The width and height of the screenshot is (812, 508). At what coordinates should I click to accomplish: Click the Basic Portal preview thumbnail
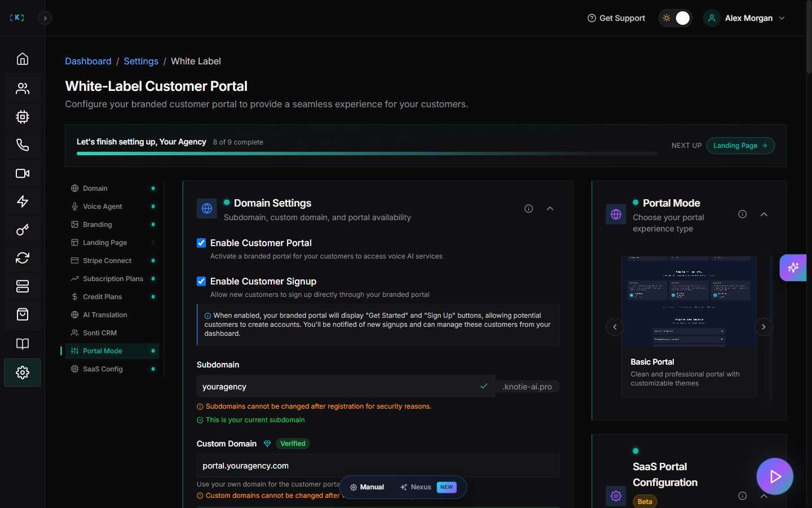click(x=689, y=301)
